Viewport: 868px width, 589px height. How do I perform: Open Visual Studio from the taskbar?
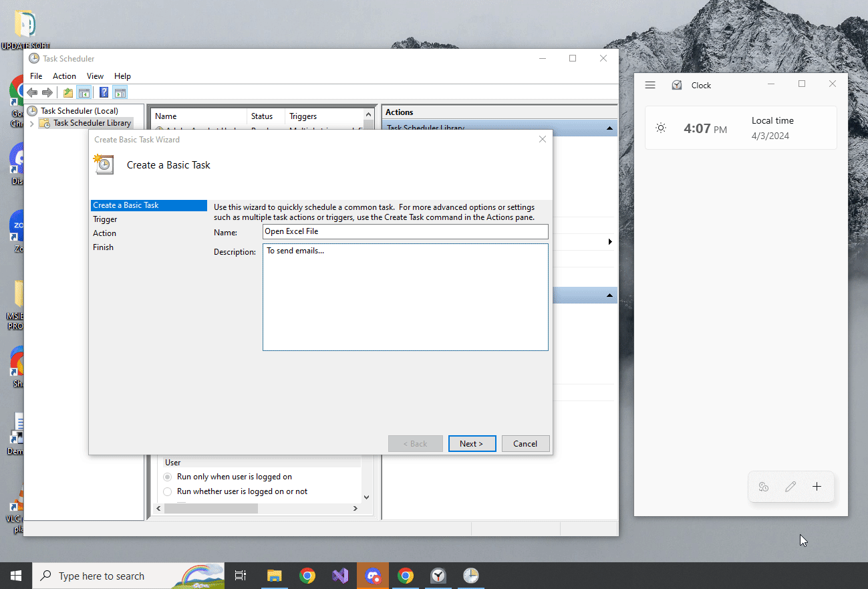pyautogui.click(x=340, y=576)
